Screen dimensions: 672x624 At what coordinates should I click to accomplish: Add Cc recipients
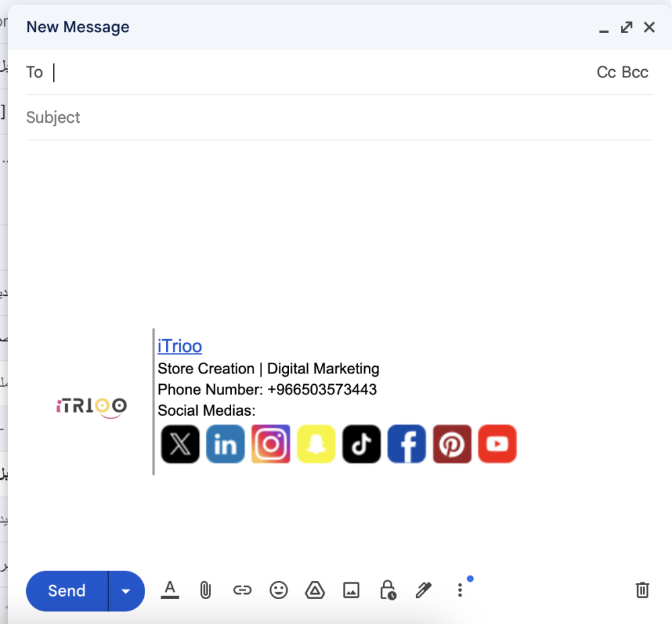pos(606,73)
